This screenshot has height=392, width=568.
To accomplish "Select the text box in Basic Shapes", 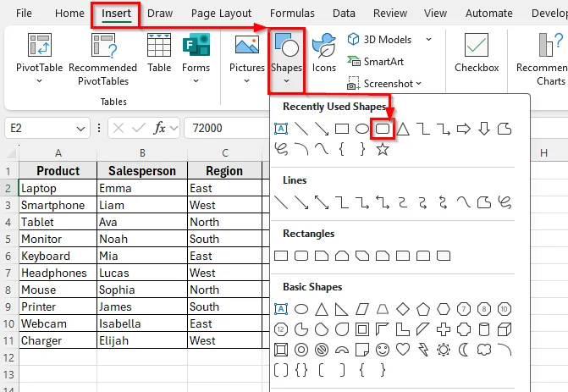I will (281, 309).
